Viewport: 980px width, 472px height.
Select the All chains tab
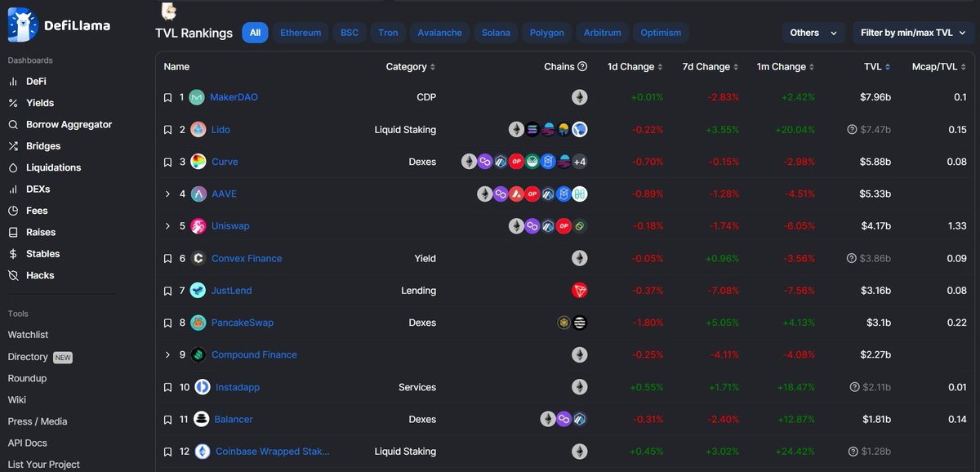255,33
